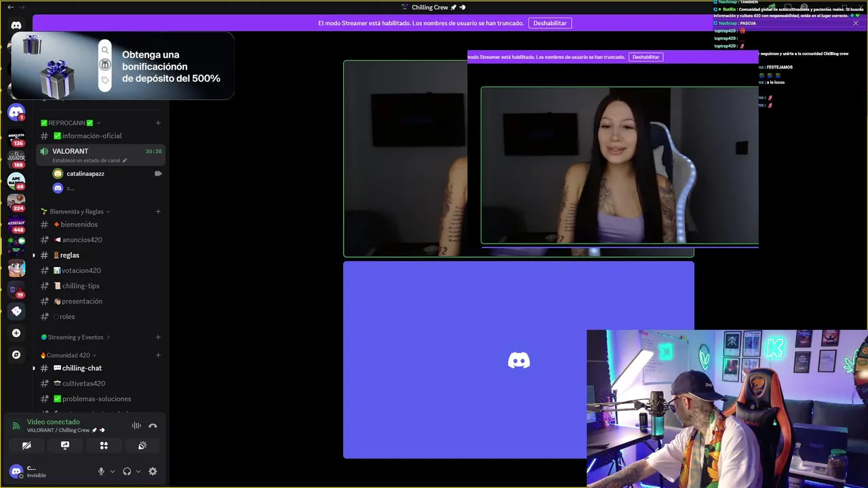Open the server with 224 notifications badge
The width and height of the screenshot is (868, 488).
coord(16,203)
